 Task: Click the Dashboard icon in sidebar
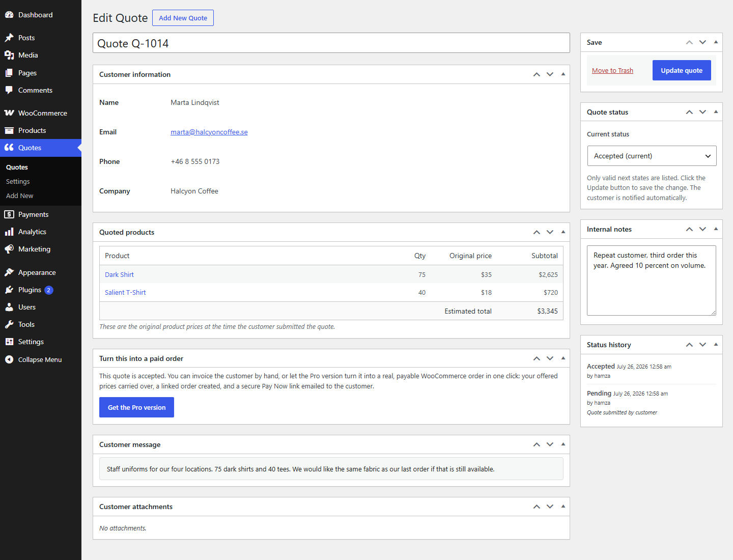(x=9, y=15)
